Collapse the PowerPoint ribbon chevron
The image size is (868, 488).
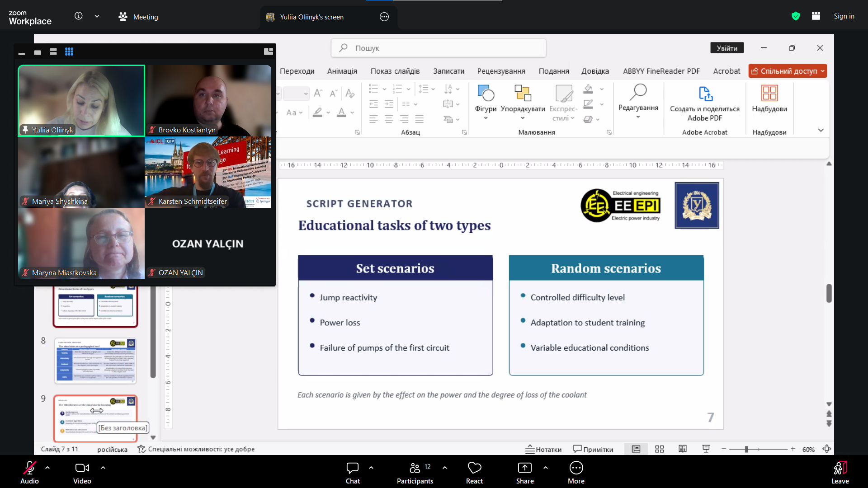821,130
